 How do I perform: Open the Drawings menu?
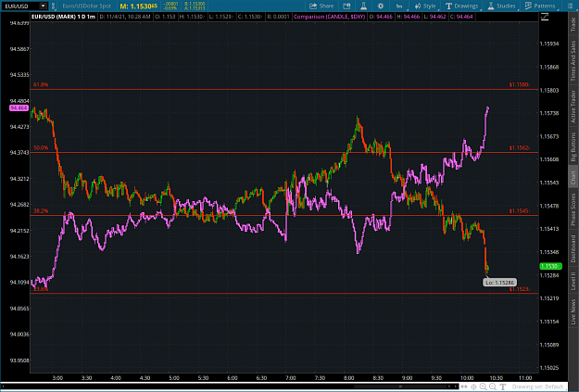click(x=462, y=6)
